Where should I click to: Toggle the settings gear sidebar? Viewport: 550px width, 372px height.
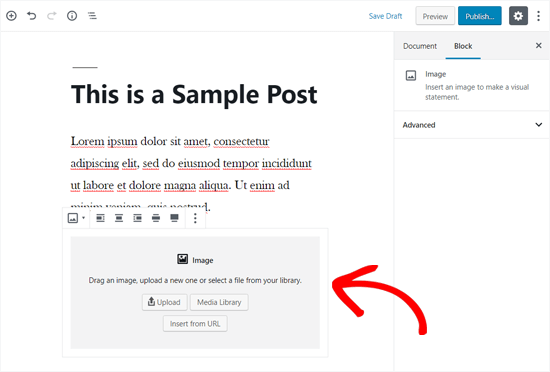point(518,16)
